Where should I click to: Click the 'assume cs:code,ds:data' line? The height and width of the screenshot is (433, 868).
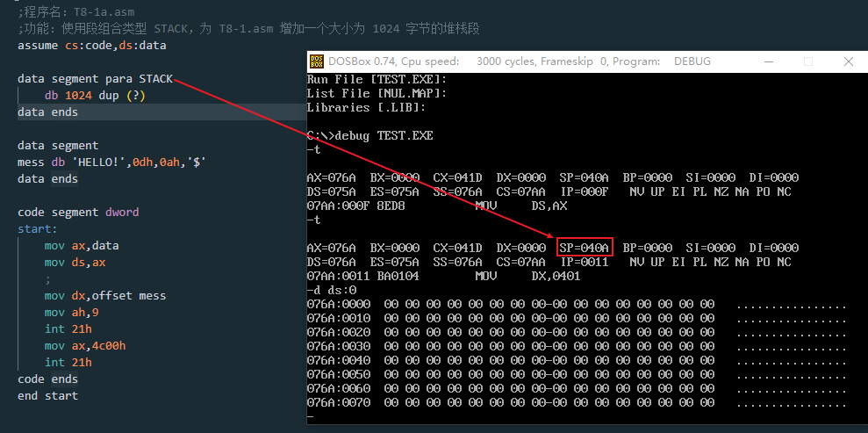(x=92, y=46)
